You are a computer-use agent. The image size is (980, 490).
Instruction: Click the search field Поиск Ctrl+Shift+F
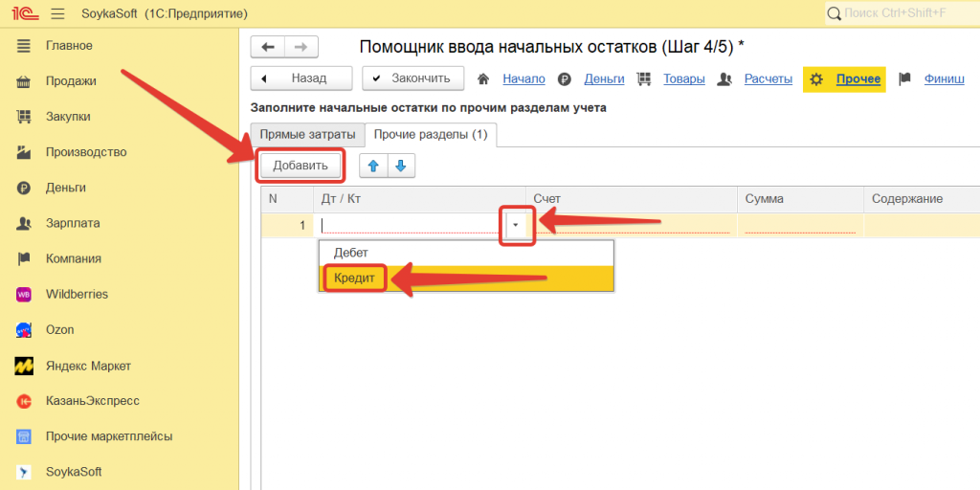(900, 12)
